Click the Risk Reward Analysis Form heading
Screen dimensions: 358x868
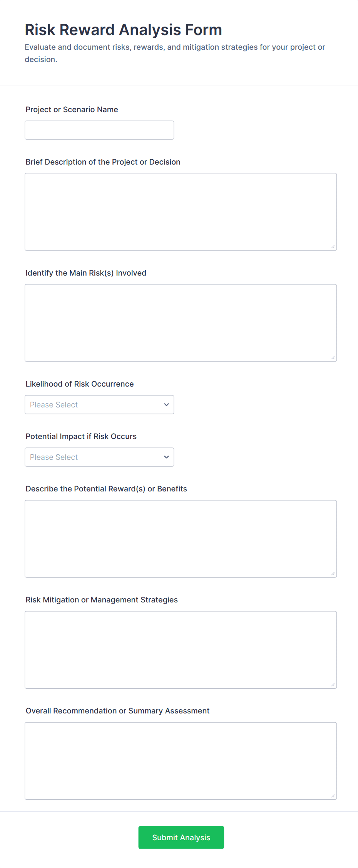click(123, 30)
